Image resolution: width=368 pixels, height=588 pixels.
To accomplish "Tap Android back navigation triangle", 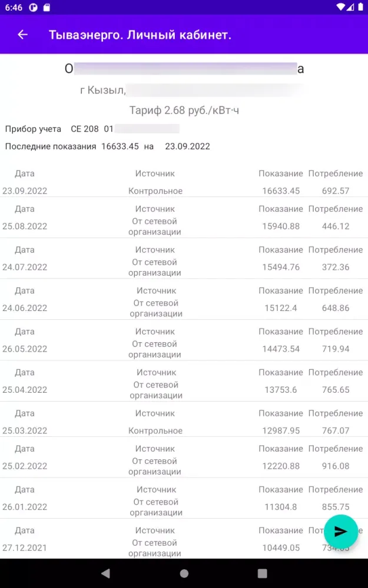I will tap(105, 573).
